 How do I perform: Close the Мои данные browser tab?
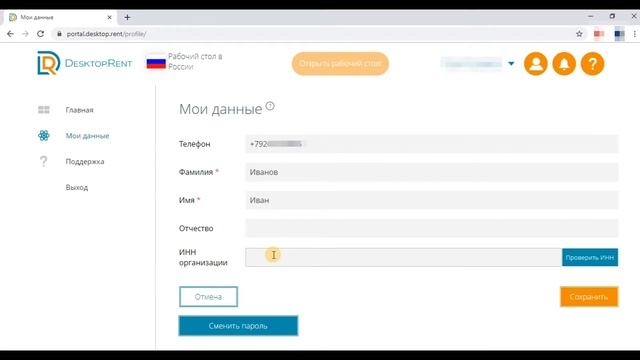[x=109, y=17]
